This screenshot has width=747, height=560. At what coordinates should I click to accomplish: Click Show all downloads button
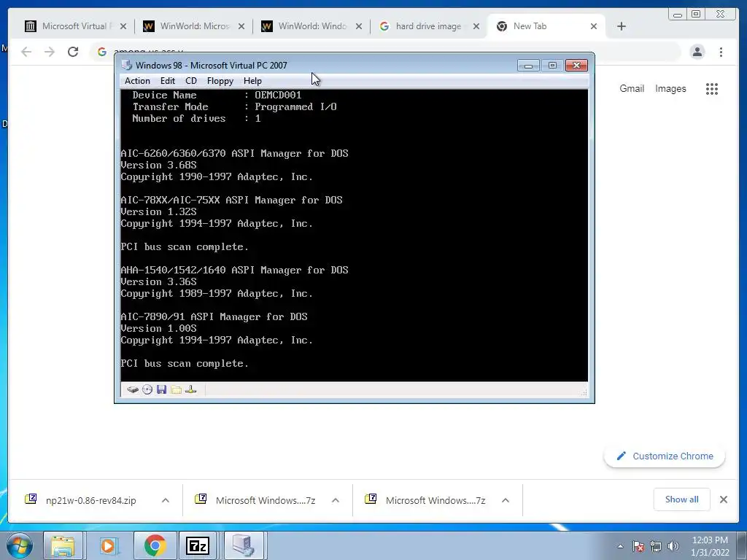[682, 499]
